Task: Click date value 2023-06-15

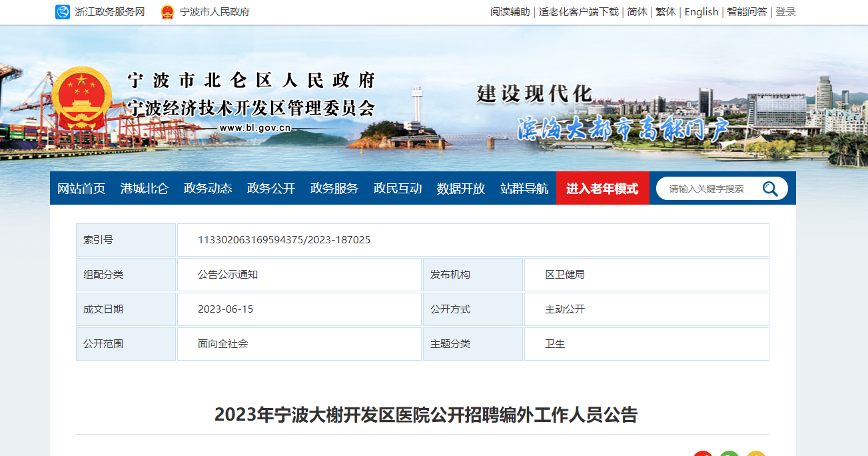Action: coord(226,309)
